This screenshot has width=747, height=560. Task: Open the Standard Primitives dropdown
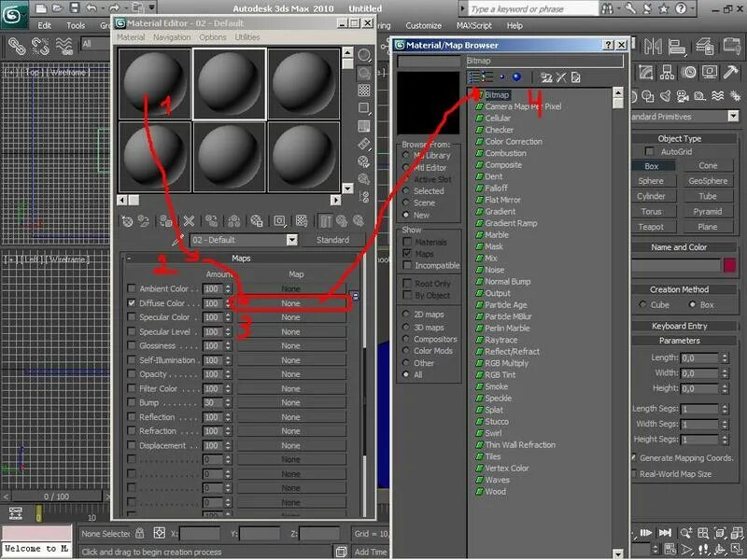(x=733, y=116)
